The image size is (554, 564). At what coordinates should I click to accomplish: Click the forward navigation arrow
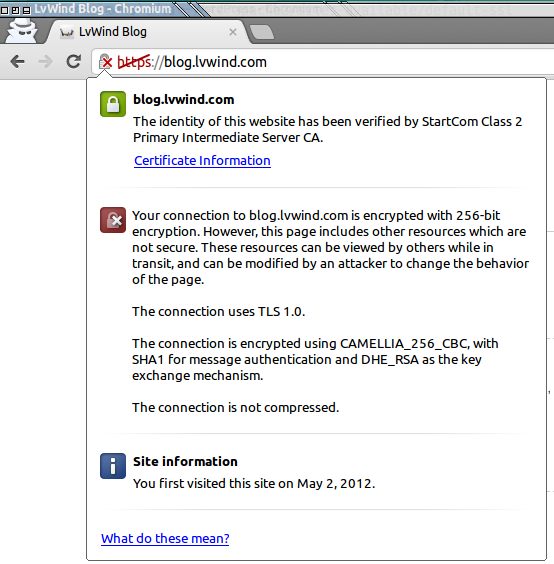46,62
